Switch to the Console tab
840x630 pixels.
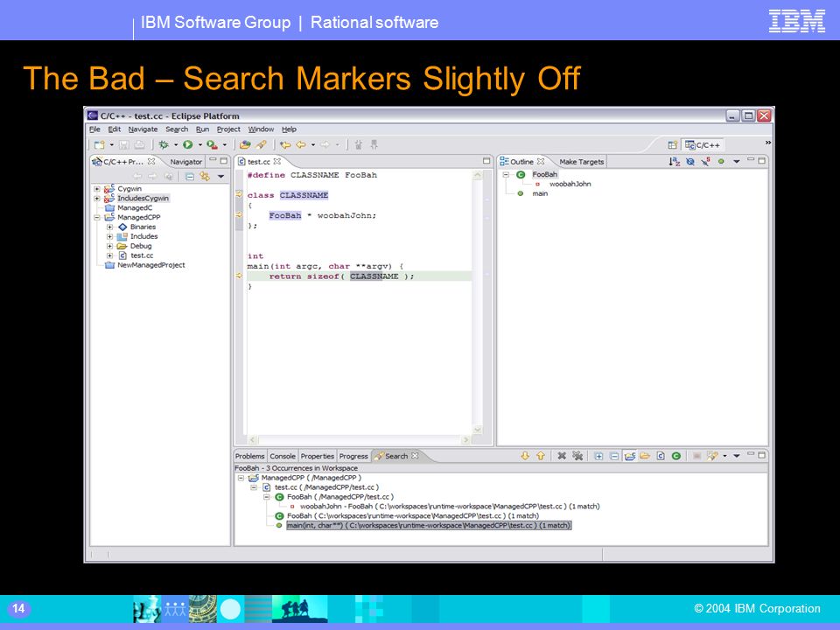pyautogui.click(x=283, y=457)
